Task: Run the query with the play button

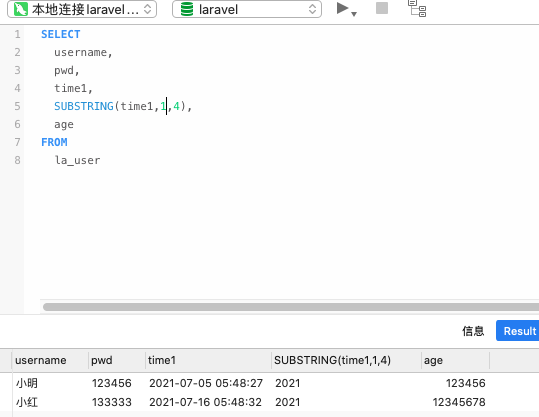Action: point(342,8)
